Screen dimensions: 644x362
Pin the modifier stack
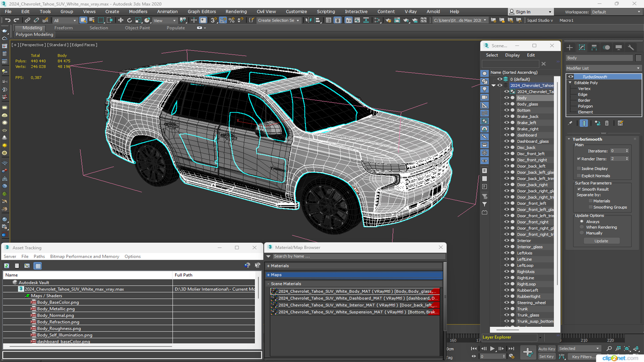pos(570,123)
